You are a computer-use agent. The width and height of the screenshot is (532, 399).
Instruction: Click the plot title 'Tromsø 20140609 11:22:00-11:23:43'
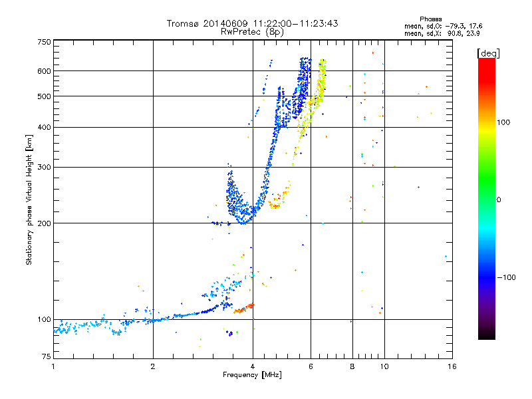point(252,23)
